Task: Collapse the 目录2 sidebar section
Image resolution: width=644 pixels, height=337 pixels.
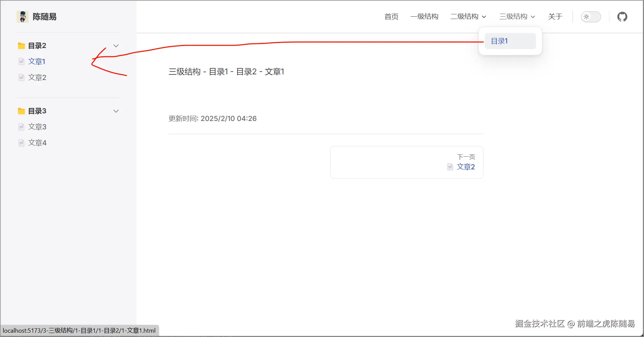Action: pos(116,46)
